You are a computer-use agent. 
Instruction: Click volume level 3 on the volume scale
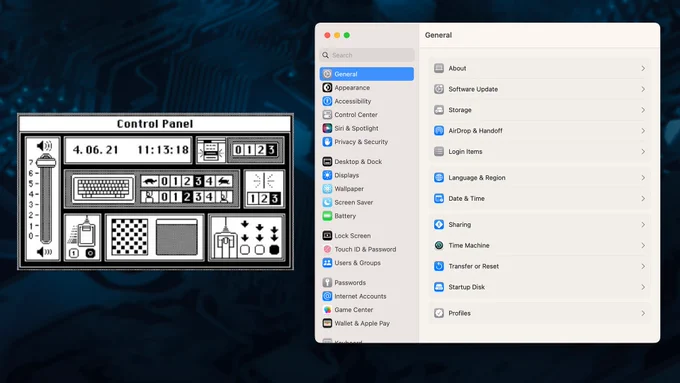(31, 204)
